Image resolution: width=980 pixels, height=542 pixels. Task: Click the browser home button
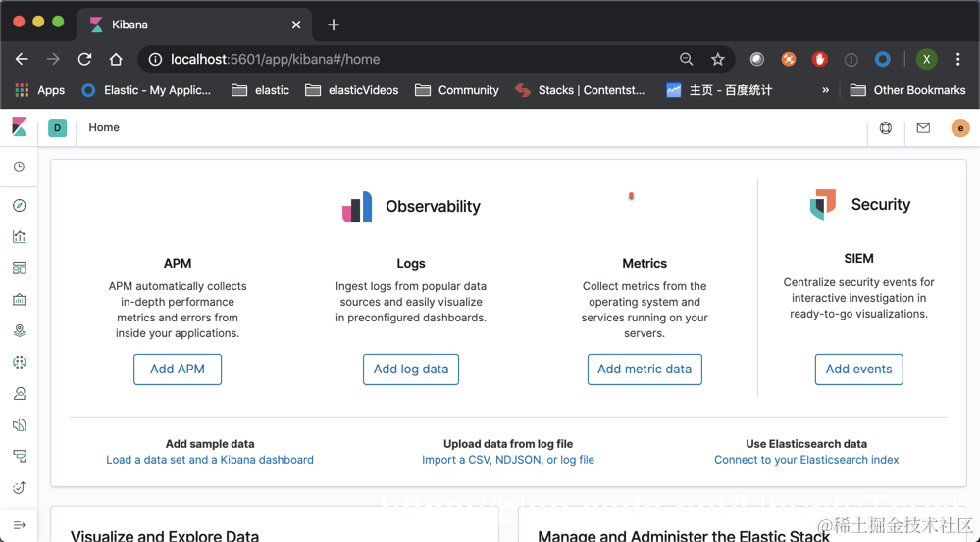[x=116, y=60]
